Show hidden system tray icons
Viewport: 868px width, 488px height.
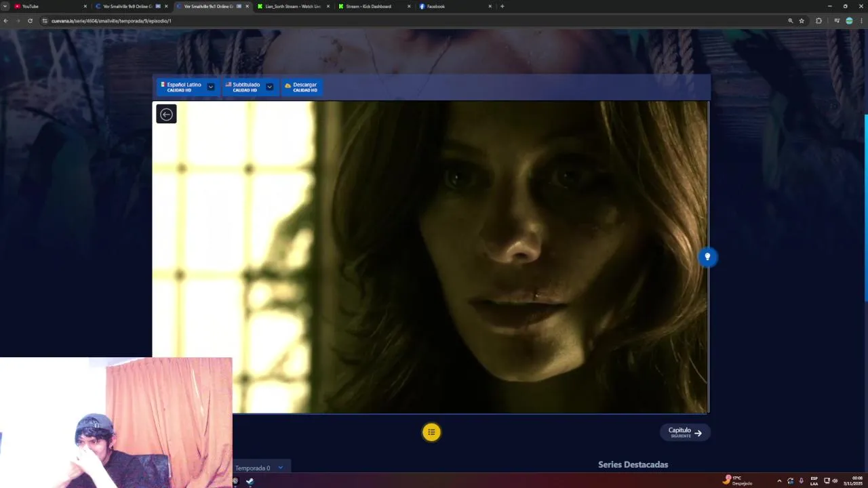click(778, 481)
